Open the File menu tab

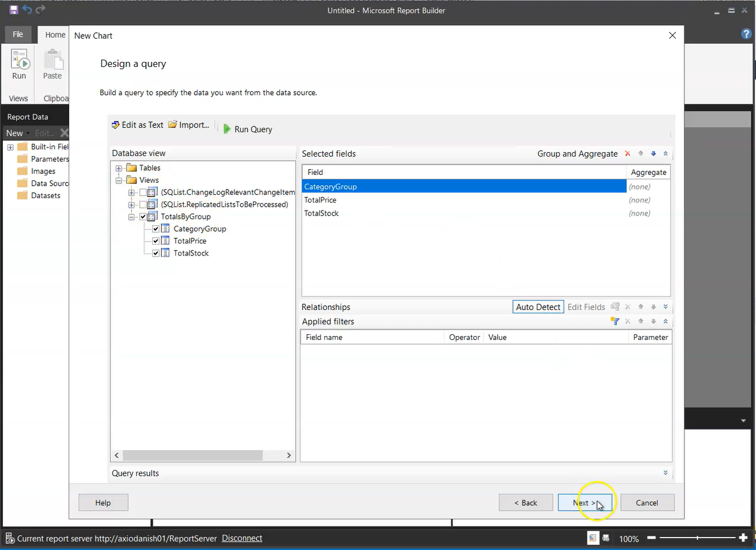[18, 35]
